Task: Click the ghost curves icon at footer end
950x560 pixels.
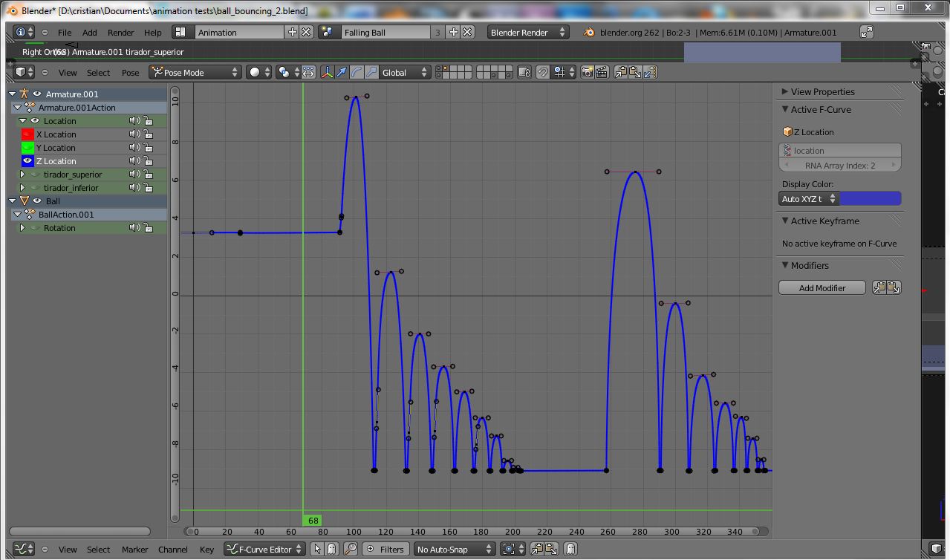Action: (x=570, y=549)
